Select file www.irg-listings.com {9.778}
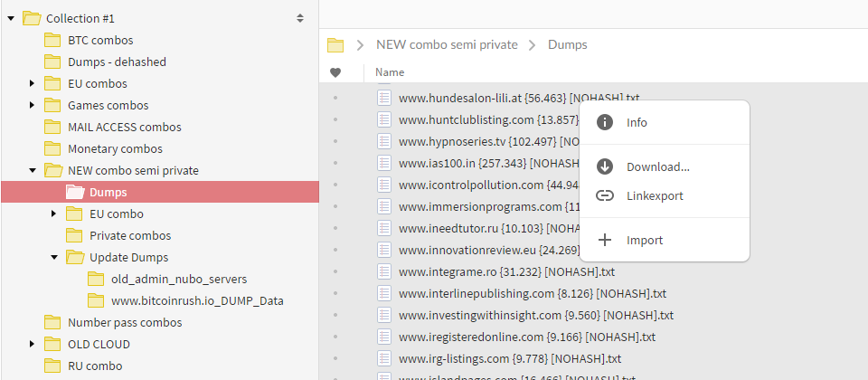Viewport: 868px width, 380px height. (510, 358)
